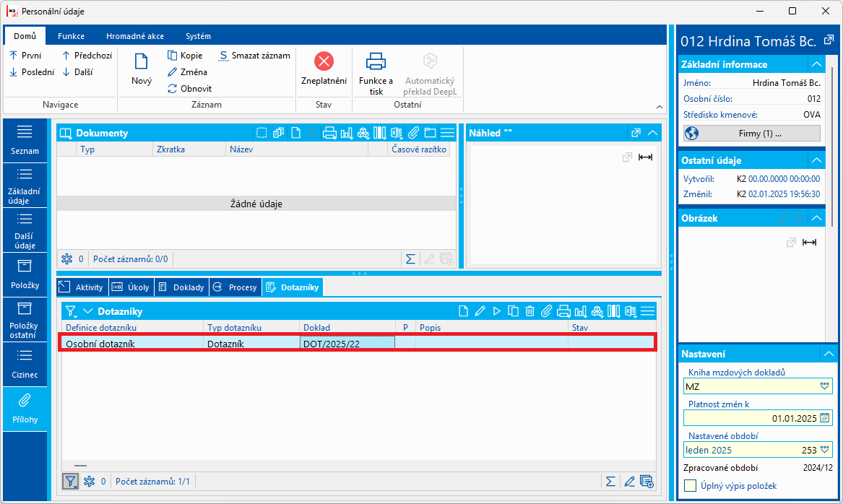Open Doklady tab
The width and height of the screenshot is (843, 504).
point(182,287)
